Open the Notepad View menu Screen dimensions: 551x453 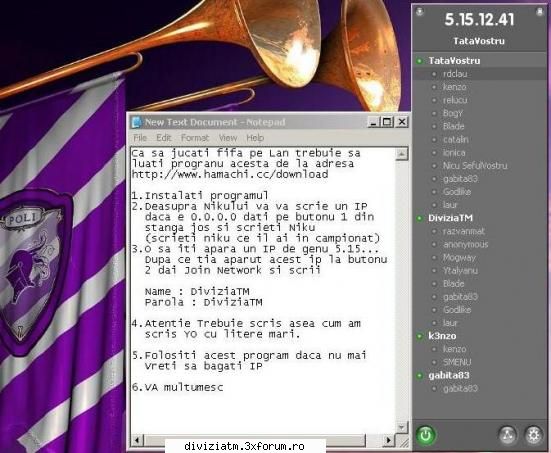pyautogui.click(x=228, y=138)
